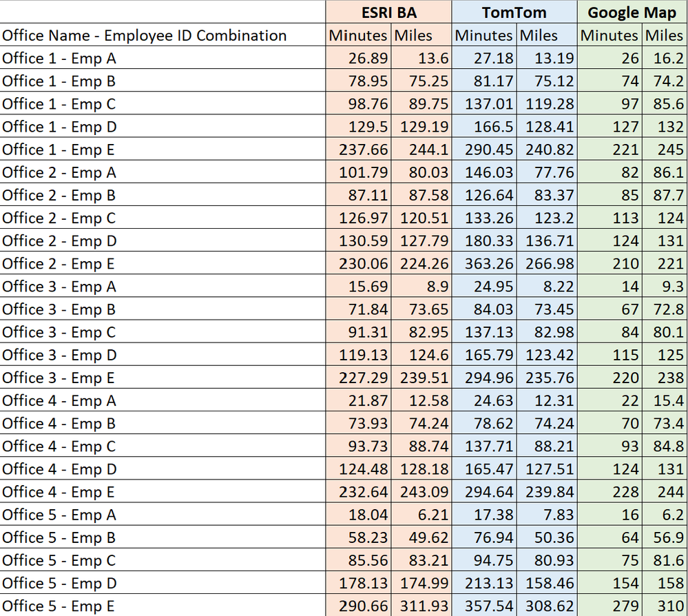Click the cell containing 266.98
This screenshot has width=688, height=616.
click(547, 264)
